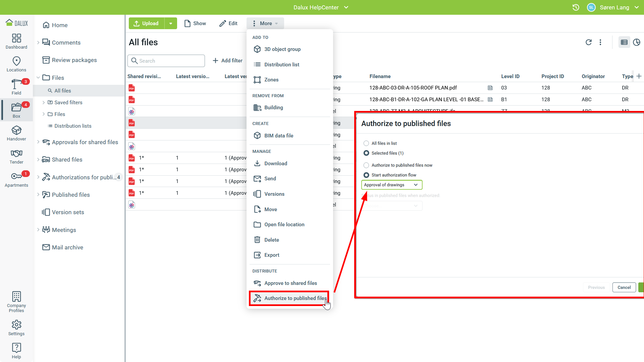The image size is (644, 362).
Task: Select 'All files in list' radio option
Action: 366,143
